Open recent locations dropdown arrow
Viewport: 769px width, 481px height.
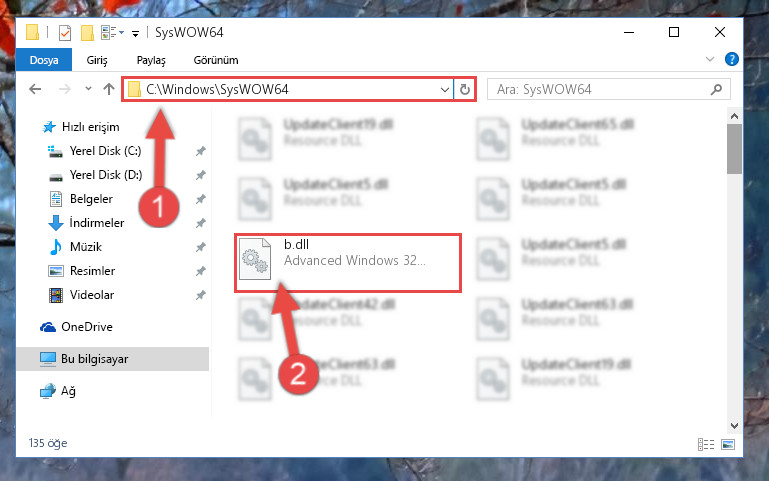pos(88,89)
